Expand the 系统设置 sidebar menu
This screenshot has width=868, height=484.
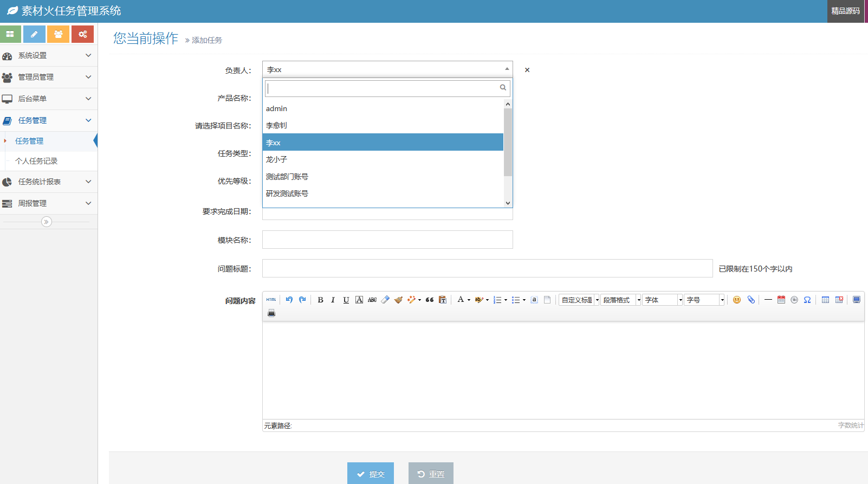(49, 56)
